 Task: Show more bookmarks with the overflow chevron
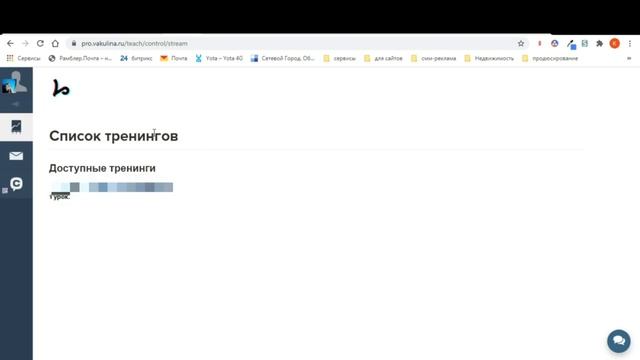pos(629,58)
